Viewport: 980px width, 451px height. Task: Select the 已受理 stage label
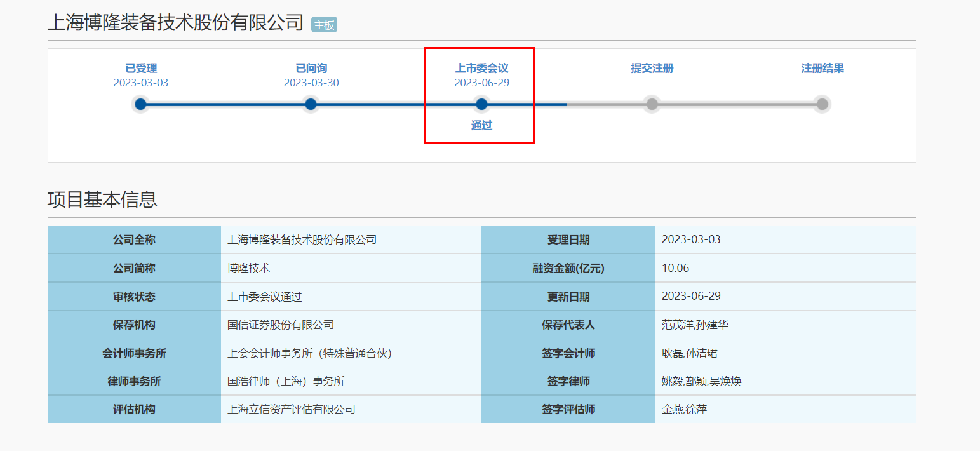(141, 69)
